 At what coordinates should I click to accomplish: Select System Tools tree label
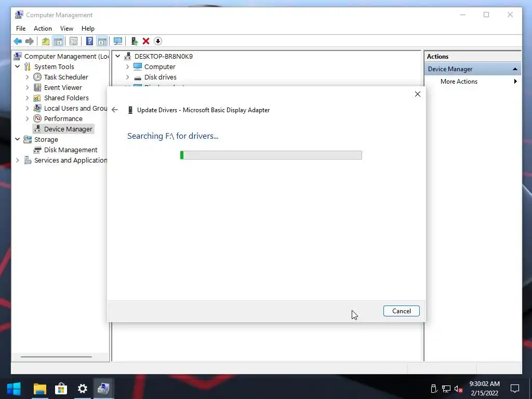54,67
